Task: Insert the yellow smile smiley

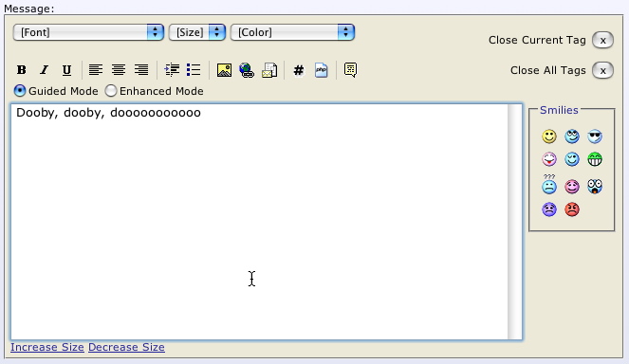Action: 549,136
